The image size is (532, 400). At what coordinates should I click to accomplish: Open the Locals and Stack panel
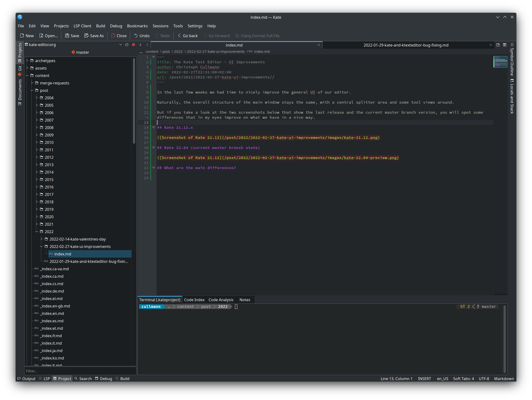pyautogui.click(x=512, y=96)
